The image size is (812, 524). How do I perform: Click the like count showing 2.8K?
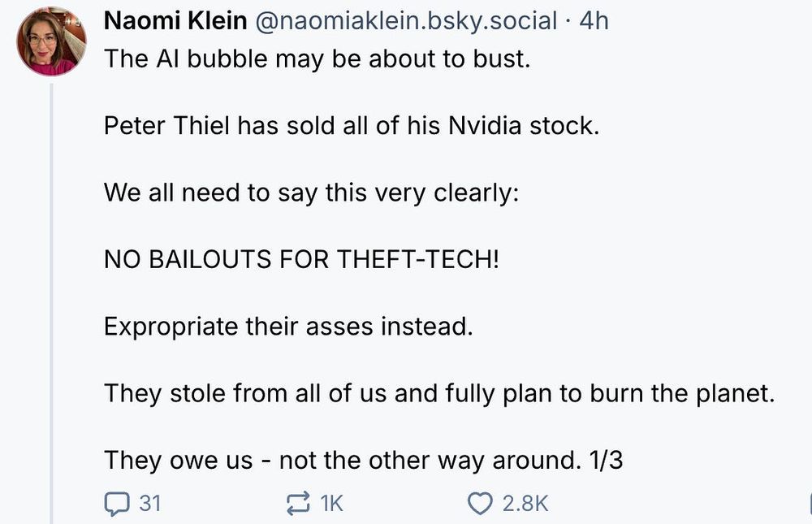525,504
